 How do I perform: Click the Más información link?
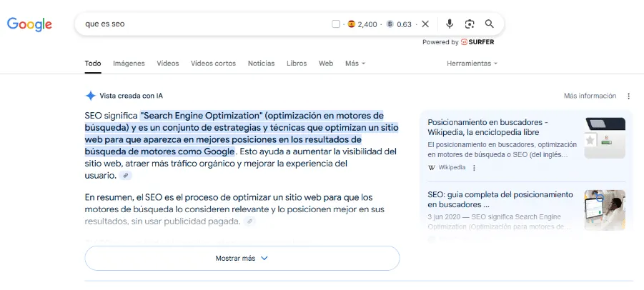(590, 96)
